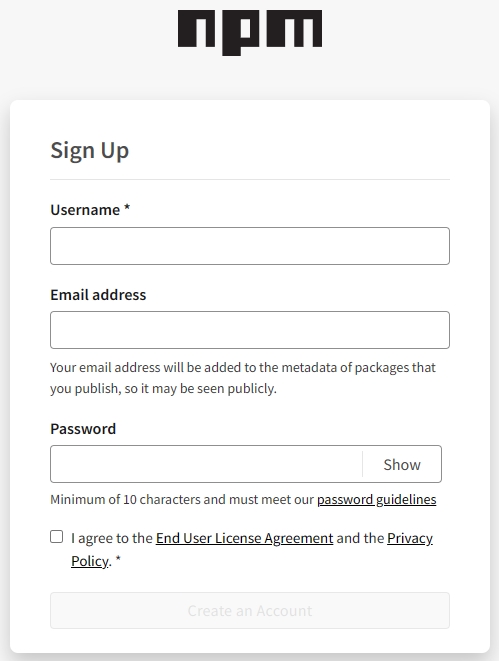
Task: Open the password guidelines link
Action: coord(376,500)
